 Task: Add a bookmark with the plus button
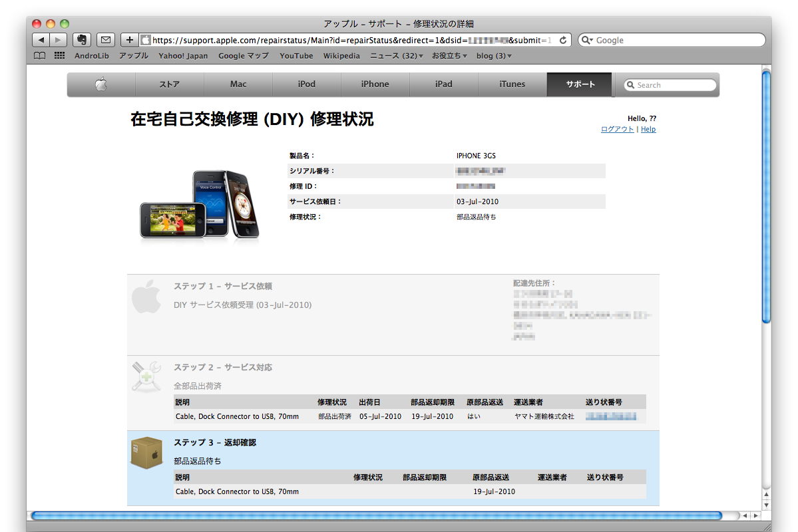[129, 40]
